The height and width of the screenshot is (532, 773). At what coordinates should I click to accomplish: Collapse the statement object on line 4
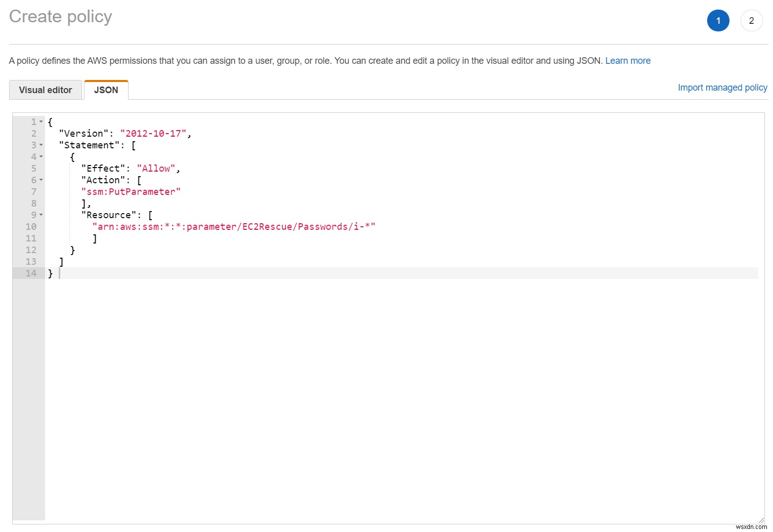(40, 157)
